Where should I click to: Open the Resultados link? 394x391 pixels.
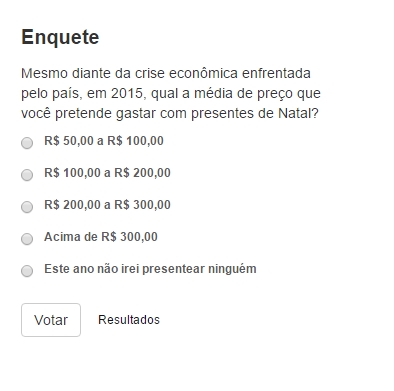pyautogui.click(x=129, y=320)
